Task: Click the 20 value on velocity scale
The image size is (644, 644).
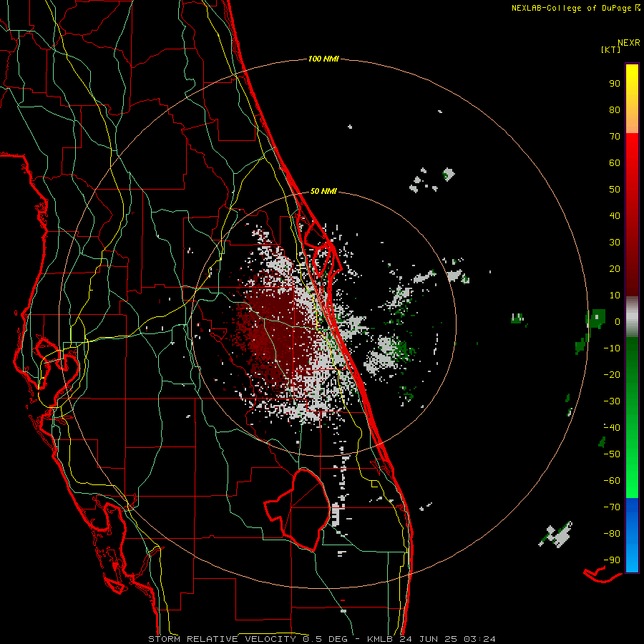Action: (x=615, y=268)
